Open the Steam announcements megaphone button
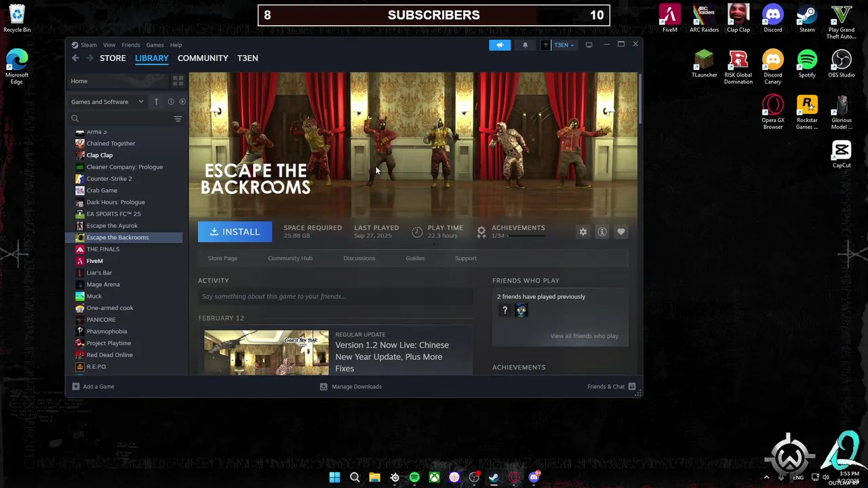Viewport: 868px width, 488px height. (500, 45)
